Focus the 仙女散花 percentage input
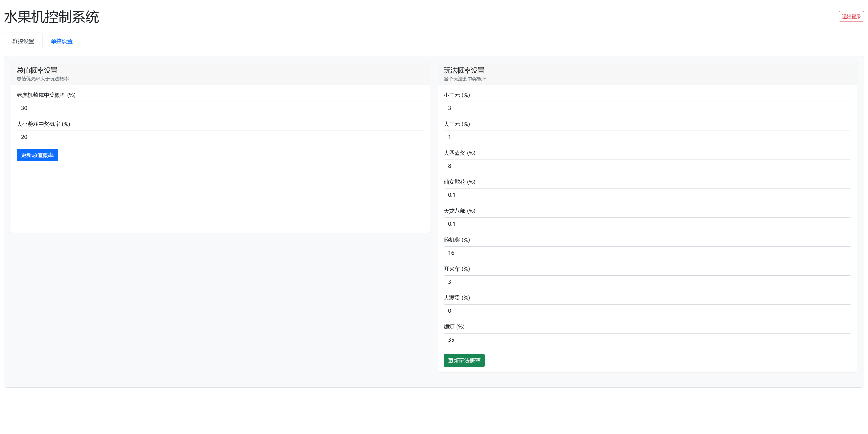 (x=647, y=195)
